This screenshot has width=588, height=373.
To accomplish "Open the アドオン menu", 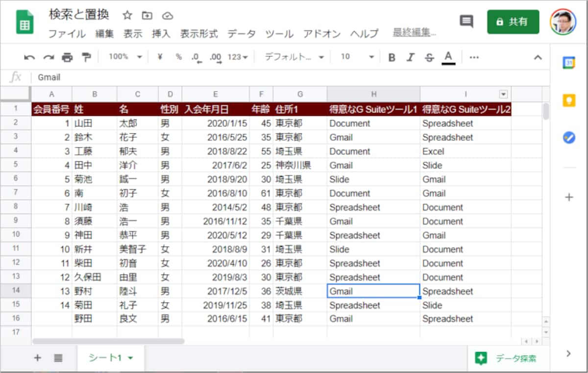I will click(x=322, y=34).
